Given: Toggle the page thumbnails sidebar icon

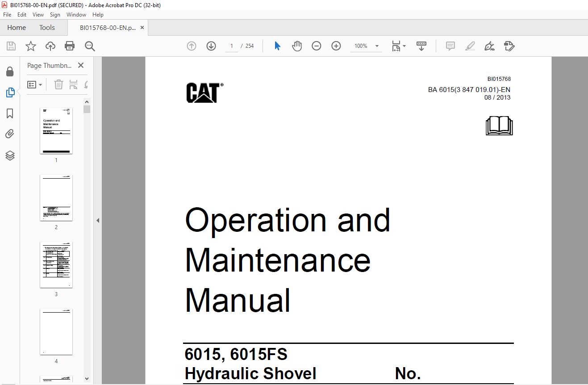Looking at the screenshot, I should [10, 92].
